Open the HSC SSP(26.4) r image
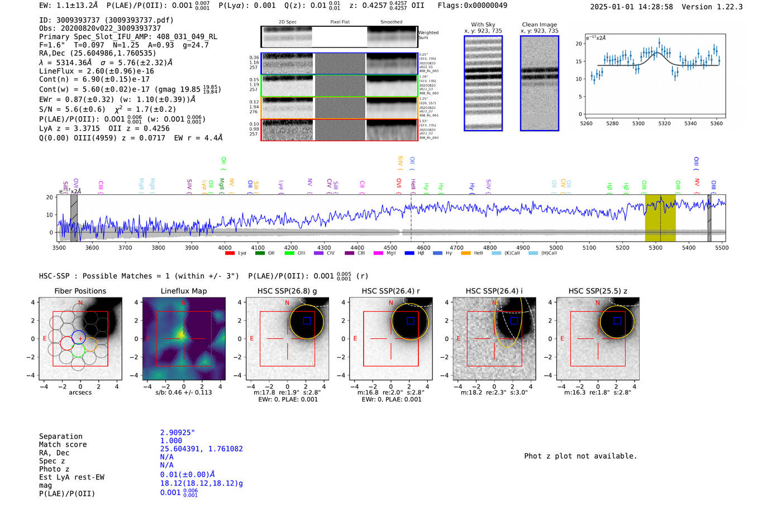 [391, 339]
